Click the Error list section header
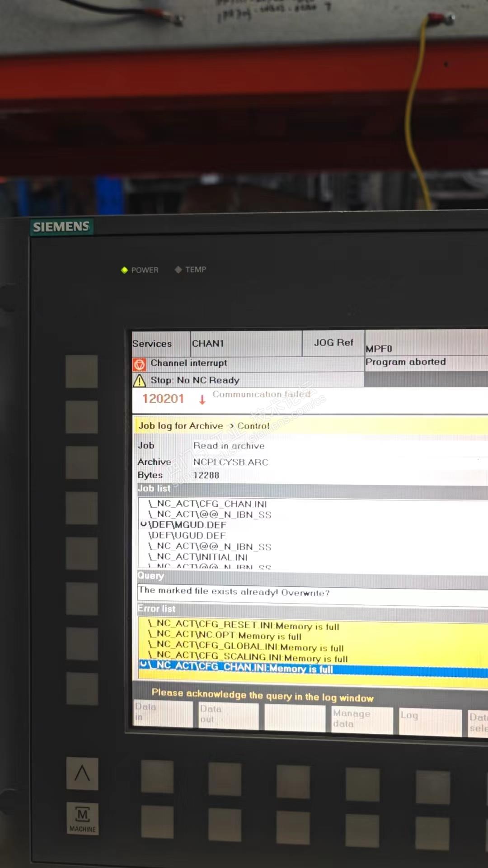 (312, 611)
